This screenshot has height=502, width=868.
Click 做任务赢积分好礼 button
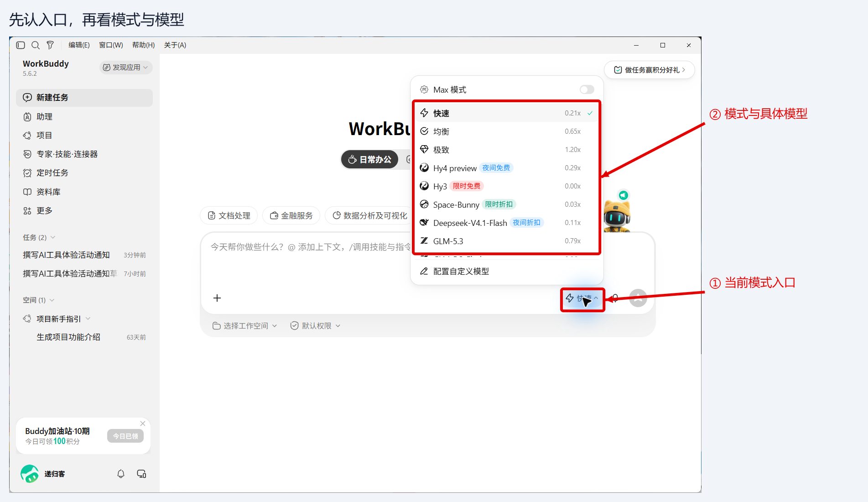pos(650,70)
